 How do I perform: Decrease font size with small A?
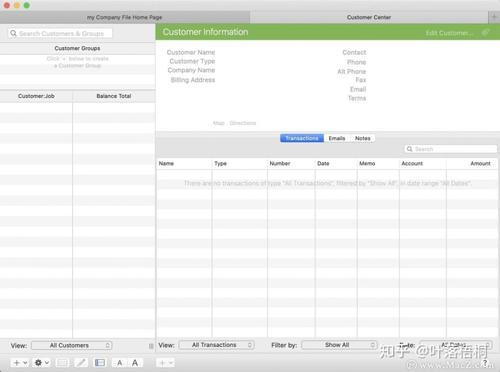[120, 363]
